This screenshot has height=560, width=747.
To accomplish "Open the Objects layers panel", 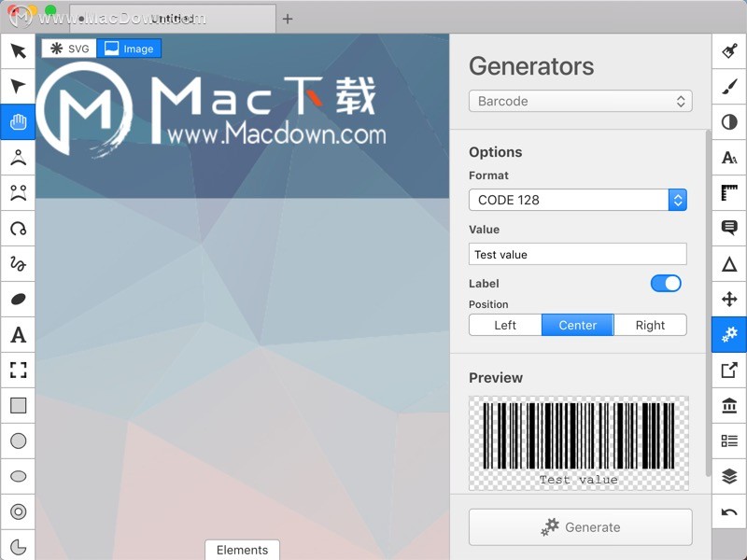I will coord(729,476).
